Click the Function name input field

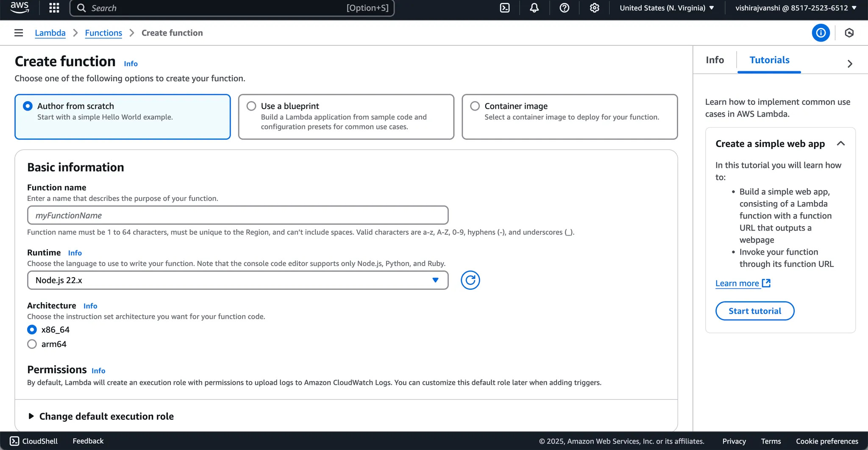[x=238, y=215]
